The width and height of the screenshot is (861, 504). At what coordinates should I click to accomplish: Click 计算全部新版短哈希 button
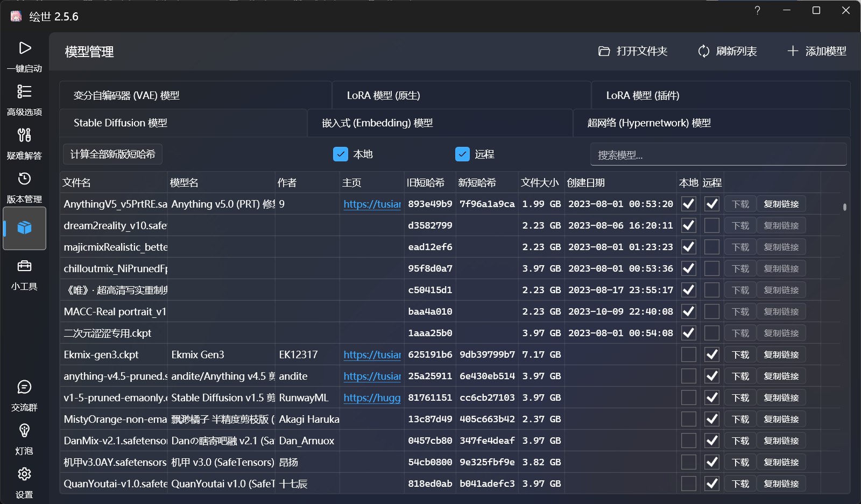112,154
